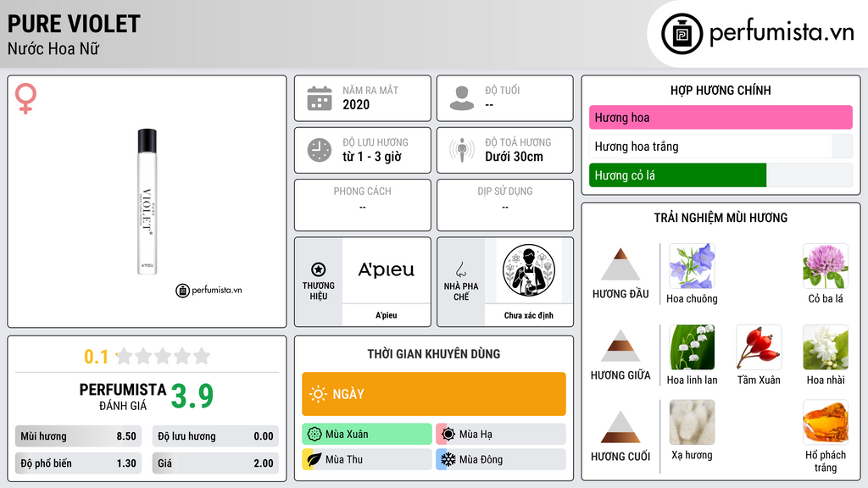Click the PURE VIOLET title heading

74,24
